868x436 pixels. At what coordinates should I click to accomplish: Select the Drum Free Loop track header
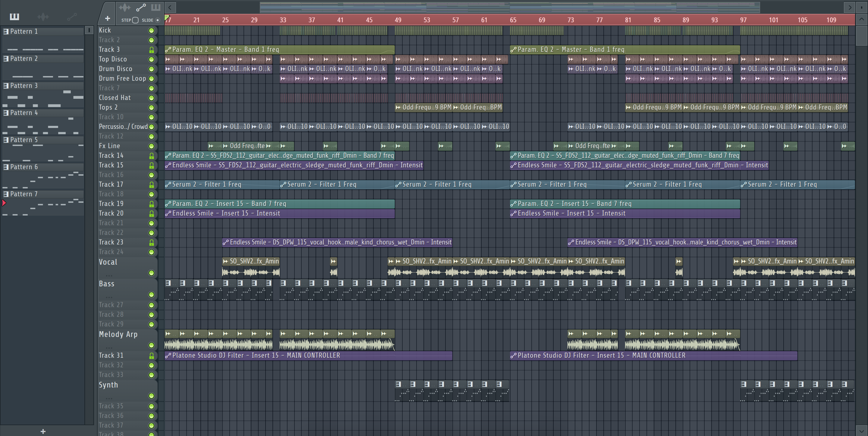[127, 79]
